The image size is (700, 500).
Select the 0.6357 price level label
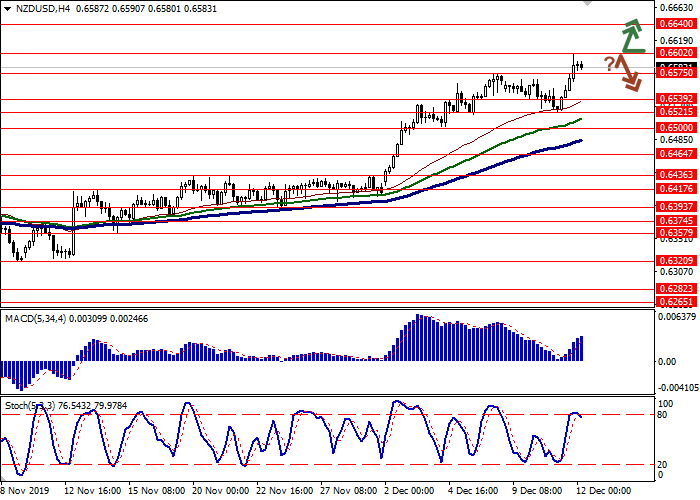tap(674, 233)
